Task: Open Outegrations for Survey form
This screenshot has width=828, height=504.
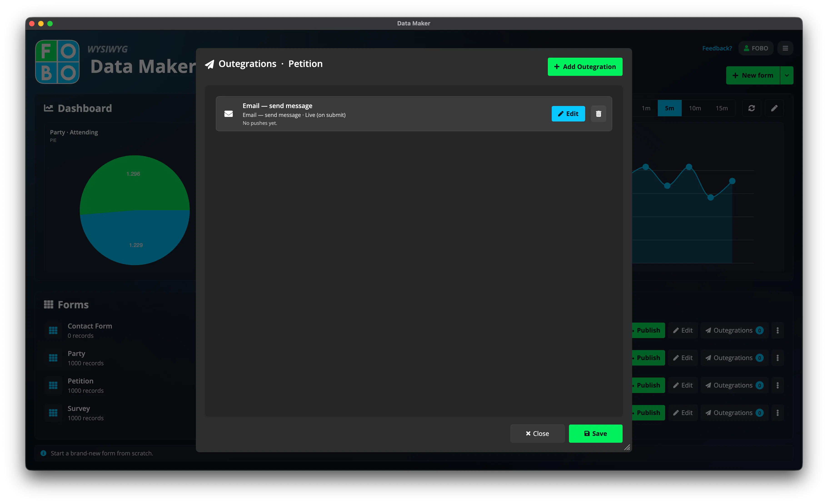Action: pos(734,413)
